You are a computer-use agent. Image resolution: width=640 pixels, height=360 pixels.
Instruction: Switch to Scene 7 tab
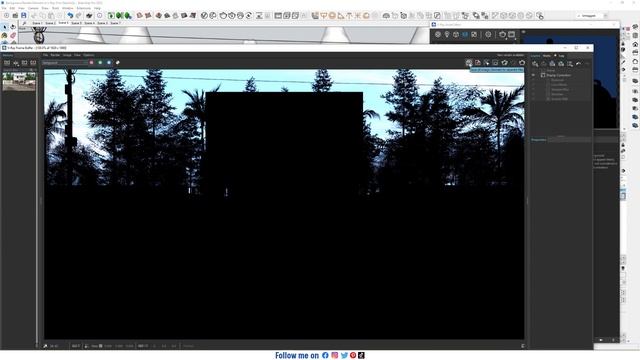coord(115,23)
